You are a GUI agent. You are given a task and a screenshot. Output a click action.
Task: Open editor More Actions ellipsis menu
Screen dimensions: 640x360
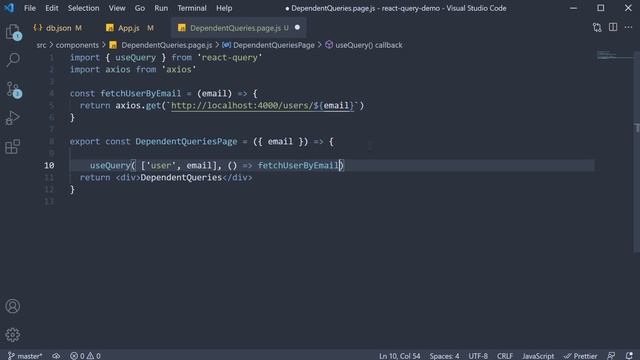[628, 27]
